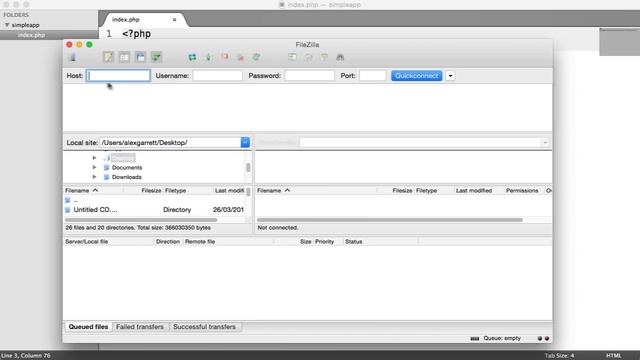Open the Site Manager icon

[73, 57]
